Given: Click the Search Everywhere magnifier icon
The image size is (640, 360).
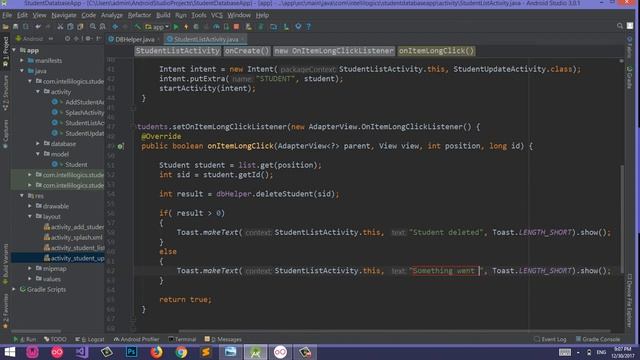Looking at the screenshot, I should (x=620, y=26).
